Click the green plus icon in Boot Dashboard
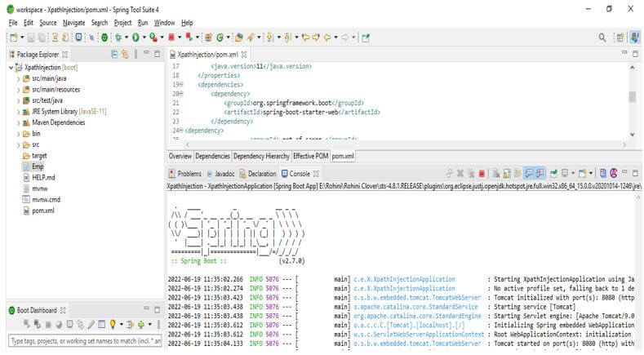 pos(141,325)
